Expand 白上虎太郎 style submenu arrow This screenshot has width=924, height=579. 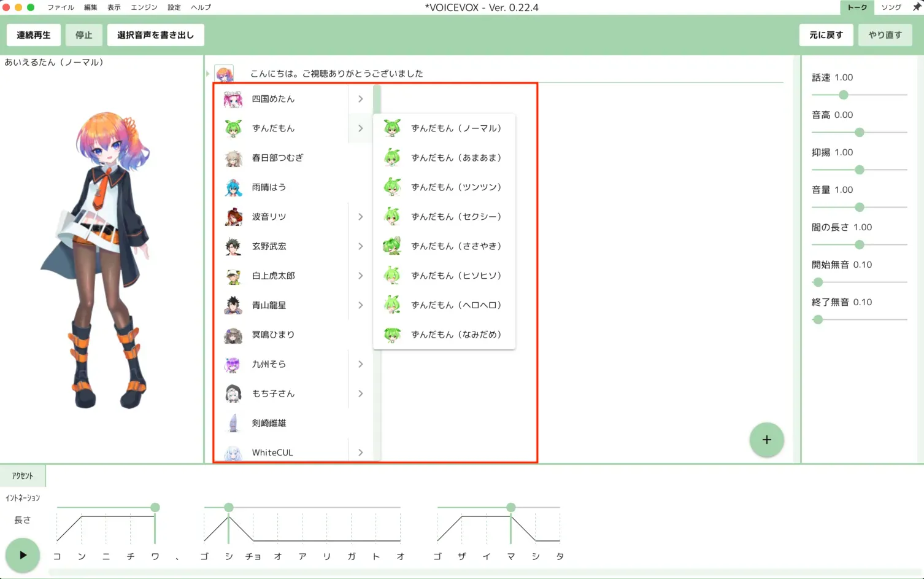tap(361, 276)
